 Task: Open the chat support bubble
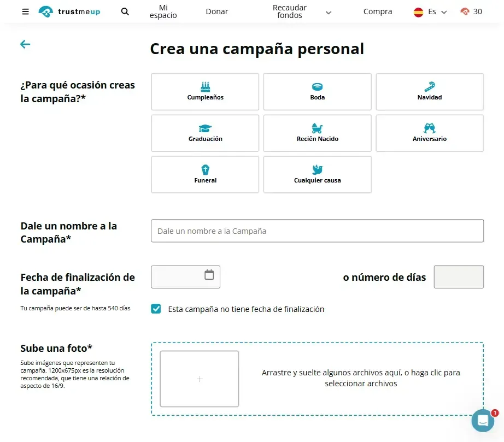[x=483, y=421]
